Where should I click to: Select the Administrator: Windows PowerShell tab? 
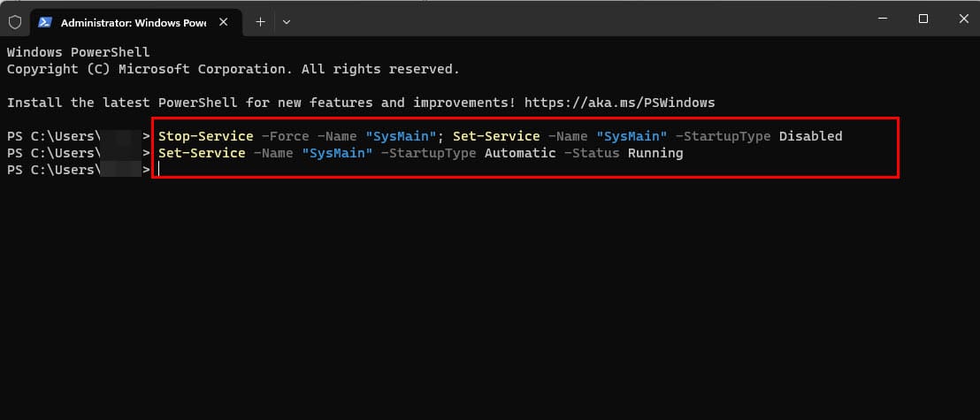click(x=133, y=22)
